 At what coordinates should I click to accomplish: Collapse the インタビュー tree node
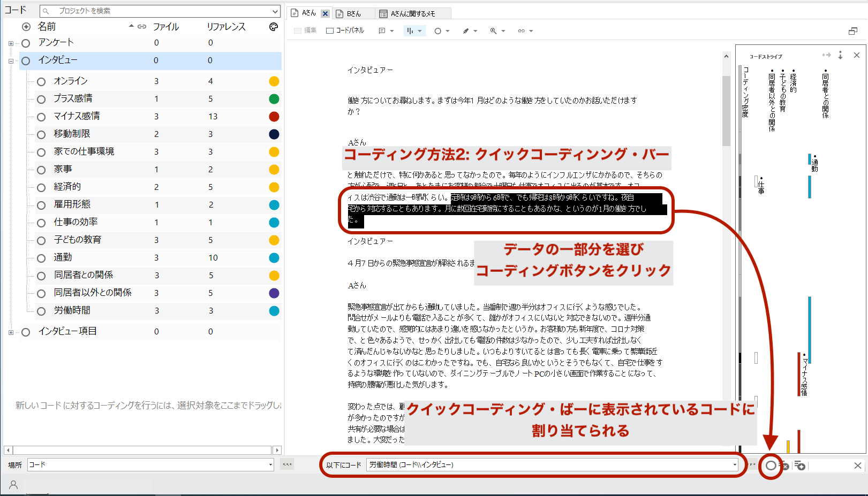tap(11, 61)
